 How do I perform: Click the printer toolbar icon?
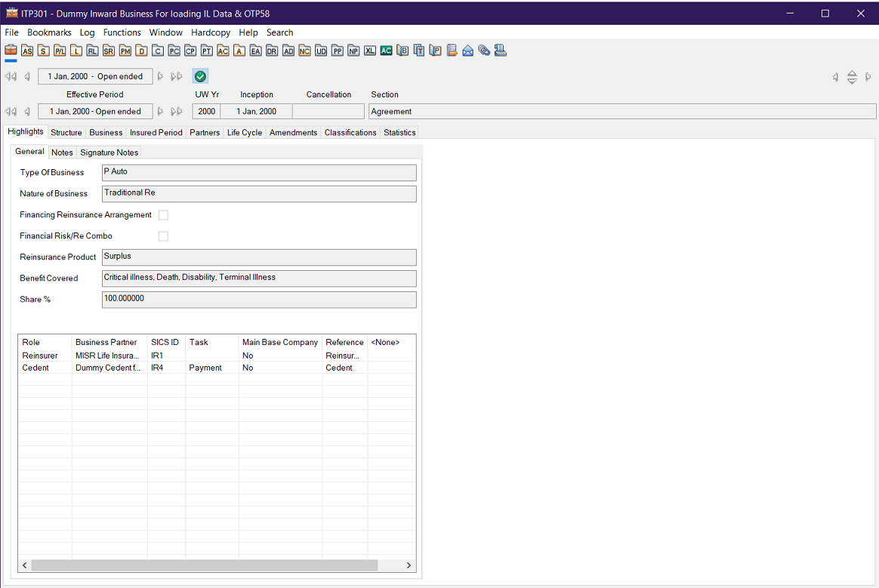501,50
